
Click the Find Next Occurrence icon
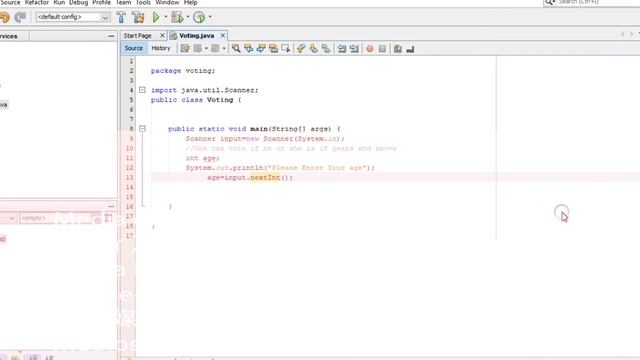pyautogui.click(x=261, y=49)
